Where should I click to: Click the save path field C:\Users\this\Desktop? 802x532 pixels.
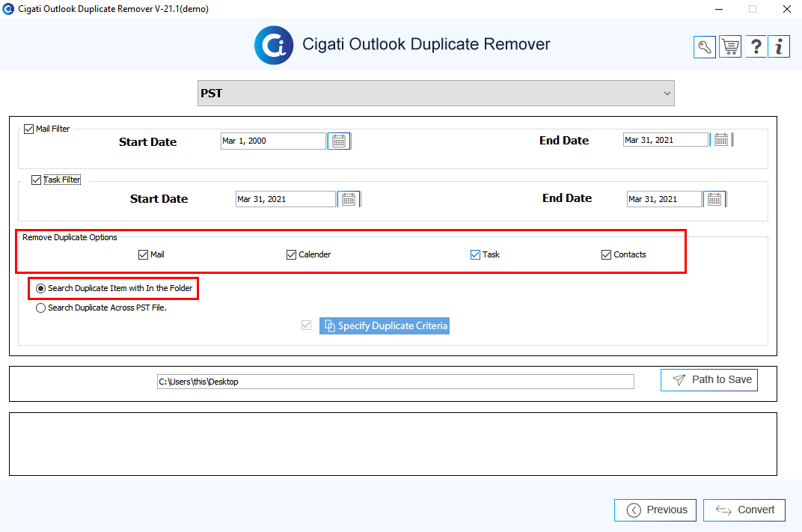point(395,382)
